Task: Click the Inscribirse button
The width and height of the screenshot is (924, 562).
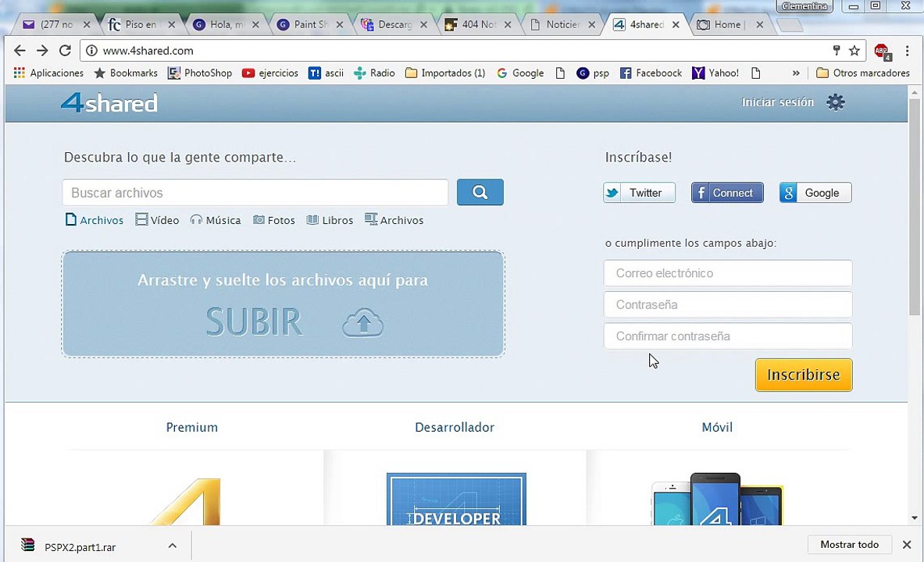Action: pyautogui.click(x=804, y=375)
